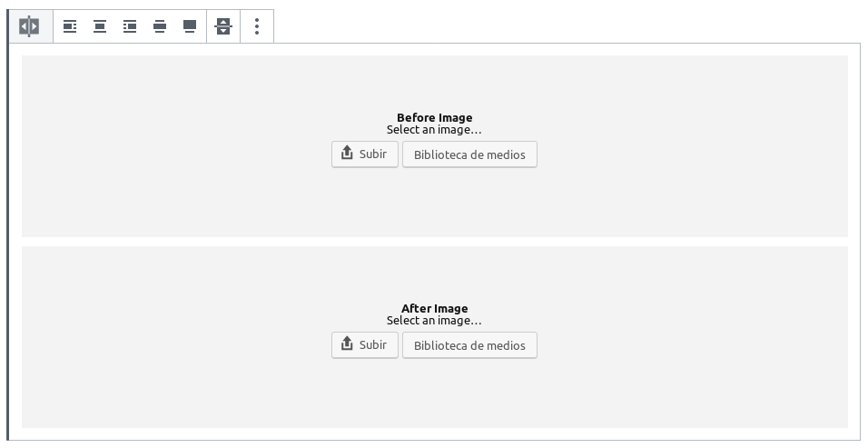Open the three-dot more options menu
This screenshot has width=868, height=448.
click(x=257, y=26)
